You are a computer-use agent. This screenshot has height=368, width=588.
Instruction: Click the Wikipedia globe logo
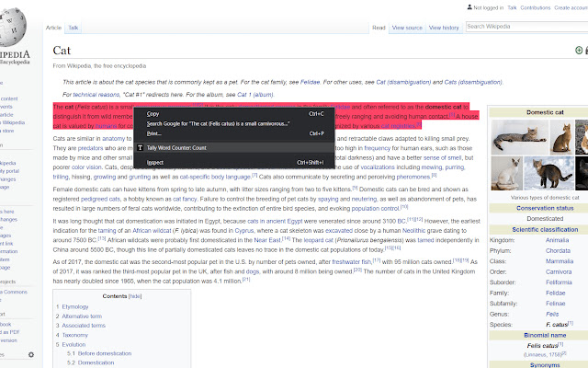click(13, 27)
